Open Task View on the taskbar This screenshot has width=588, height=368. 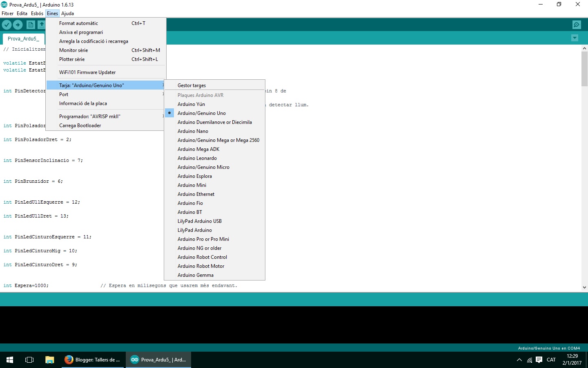click(29, 360)
